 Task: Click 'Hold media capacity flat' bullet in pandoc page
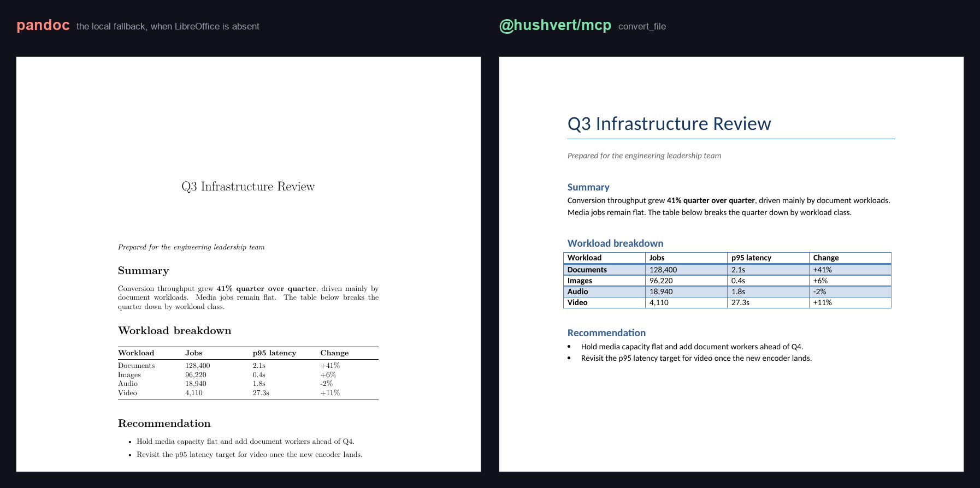[245, 442]
